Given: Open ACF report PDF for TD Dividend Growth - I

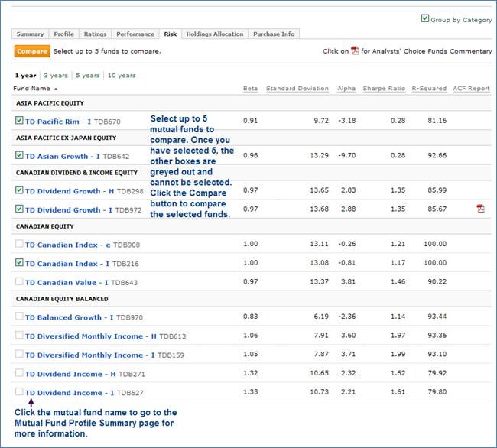Looking at the screenshot, I should 480,209.
